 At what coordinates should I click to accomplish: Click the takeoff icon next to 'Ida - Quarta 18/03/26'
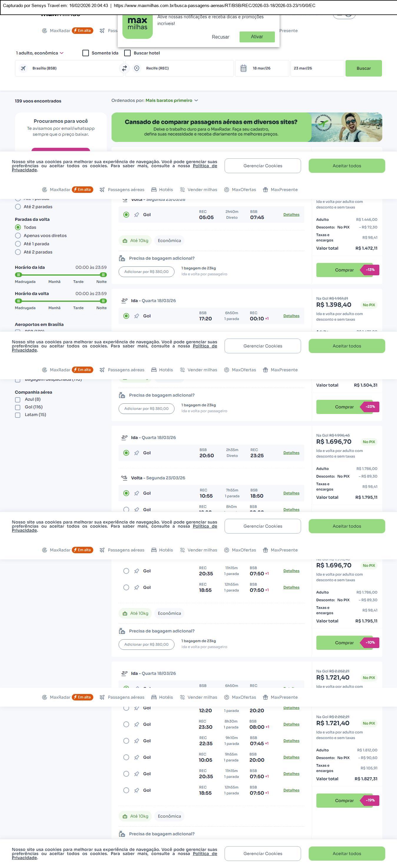point(124,301)
